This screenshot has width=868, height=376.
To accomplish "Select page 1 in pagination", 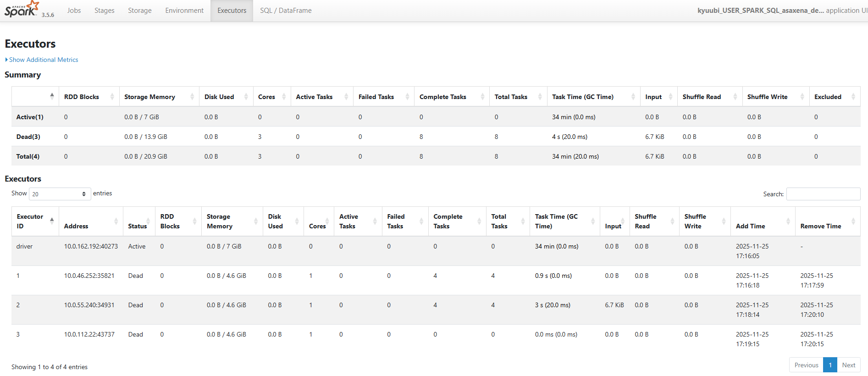I will pyautogui.click(x=830, y=365).
